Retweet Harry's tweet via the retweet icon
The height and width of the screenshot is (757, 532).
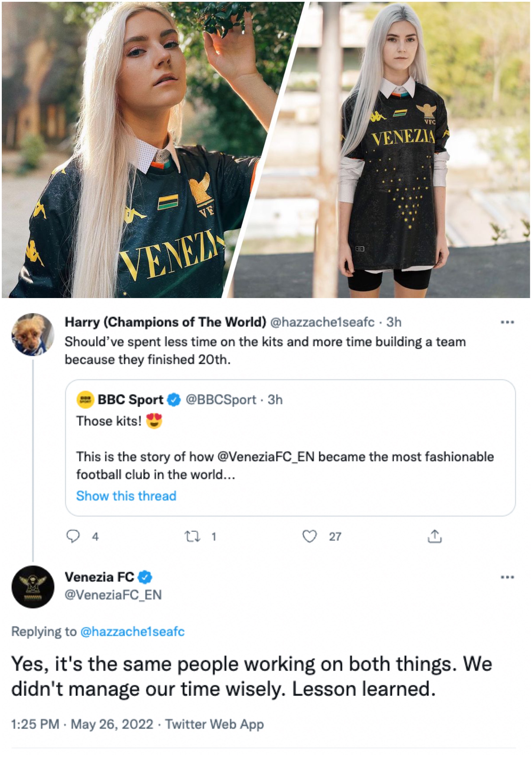(x=192, y=536)
